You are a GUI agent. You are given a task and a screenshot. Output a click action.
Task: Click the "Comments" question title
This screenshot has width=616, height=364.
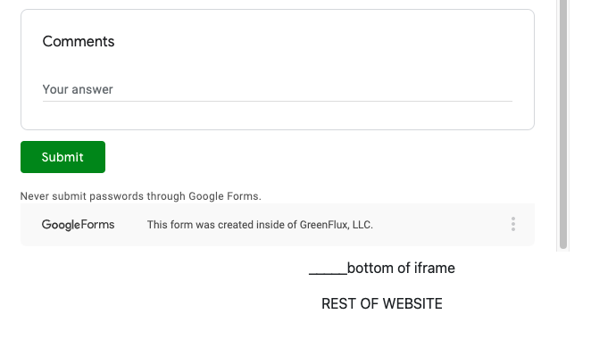click(79, 41)
